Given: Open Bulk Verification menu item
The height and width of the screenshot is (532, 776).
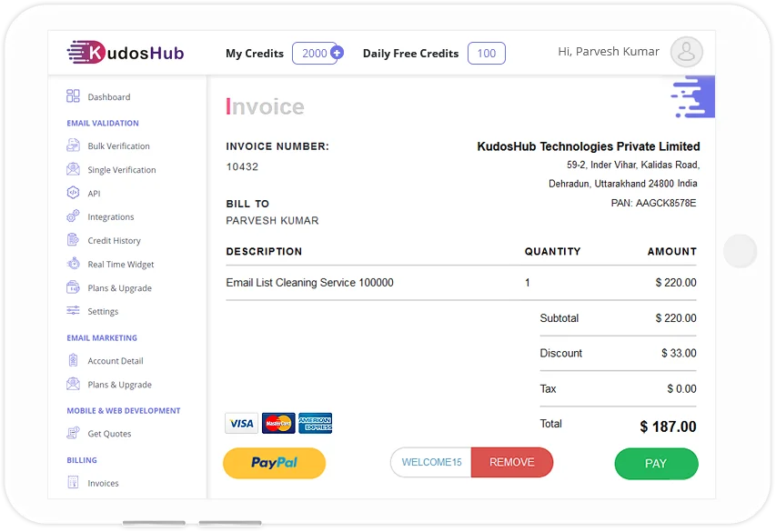Looking at the screenshot, I should [x=119, y=146].
